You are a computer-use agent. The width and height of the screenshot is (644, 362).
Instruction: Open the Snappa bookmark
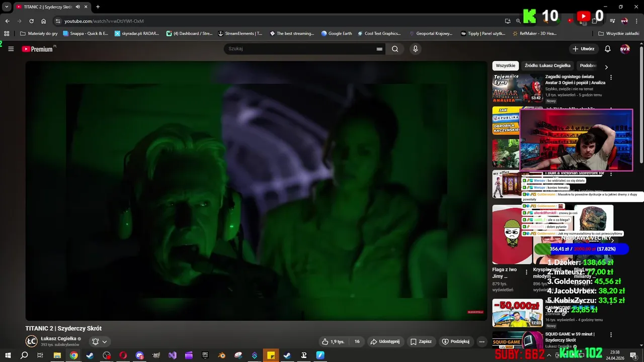pos(86,34)
